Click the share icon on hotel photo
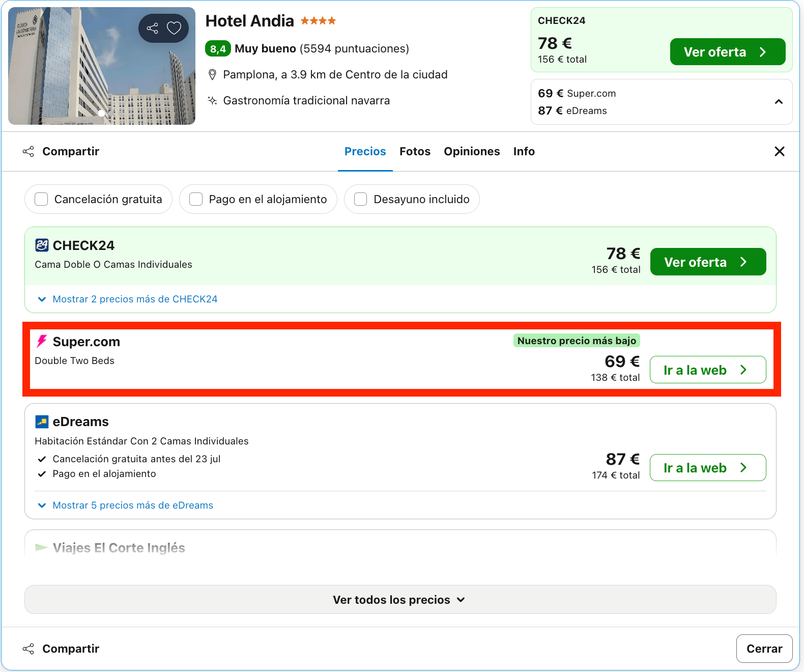The image size is (804, 672). [x=152, y=28]
